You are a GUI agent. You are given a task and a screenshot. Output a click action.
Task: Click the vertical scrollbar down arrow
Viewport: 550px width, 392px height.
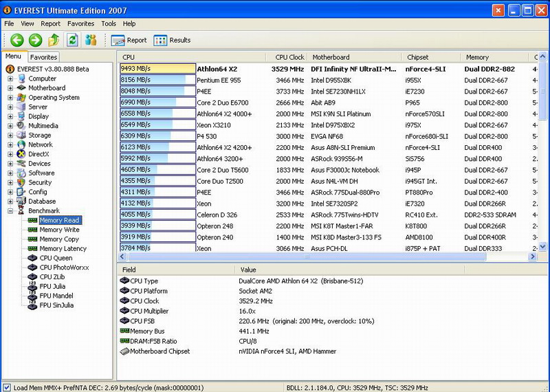pyautogui.click(x=542, y=247)
